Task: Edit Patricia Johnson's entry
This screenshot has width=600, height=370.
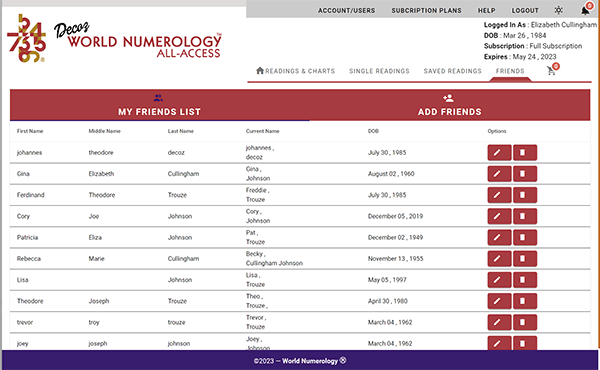Action: point(499,238)
